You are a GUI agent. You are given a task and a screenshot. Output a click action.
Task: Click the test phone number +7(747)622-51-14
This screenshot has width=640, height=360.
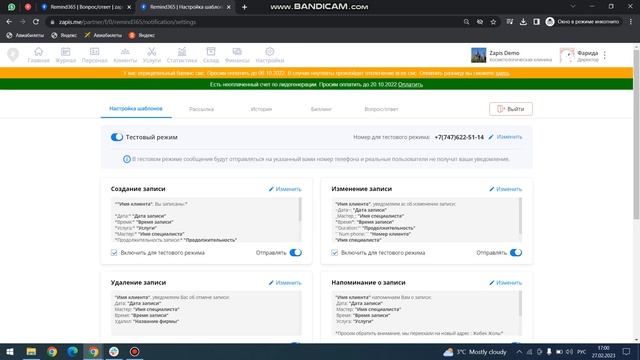point(459,137)
